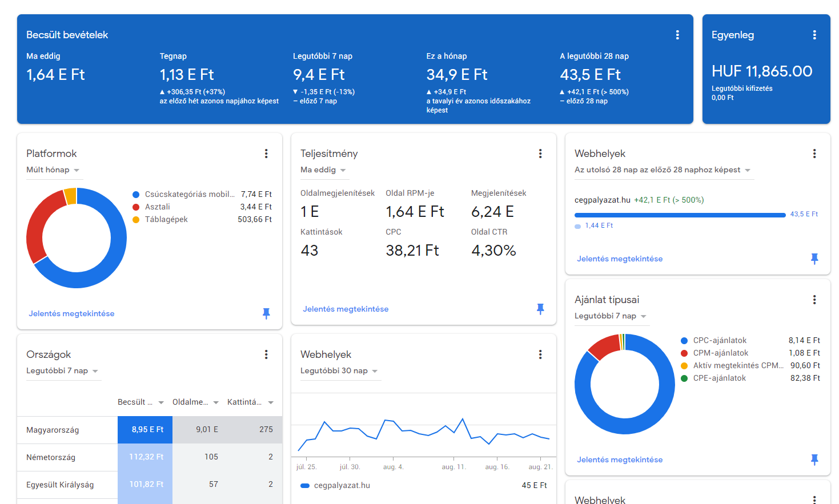The image size is (839, 504).
Task: Click the Ez a hónap 34,9 E Ft value
Action: [457, 75]
